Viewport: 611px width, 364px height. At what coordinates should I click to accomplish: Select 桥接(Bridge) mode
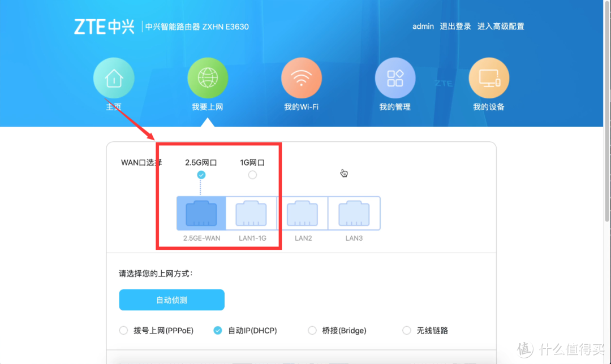(312, 330)
